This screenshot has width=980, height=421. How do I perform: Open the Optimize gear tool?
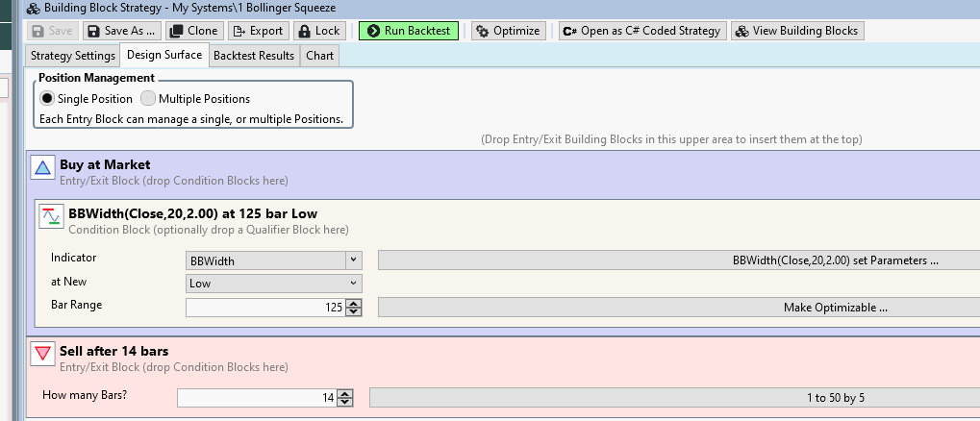(508, 31)
